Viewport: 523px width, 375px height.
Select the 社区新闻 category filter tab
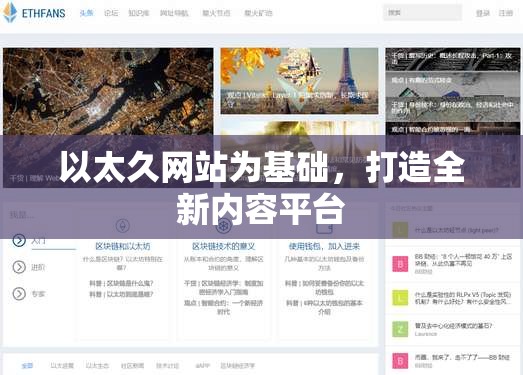(132, 366)
